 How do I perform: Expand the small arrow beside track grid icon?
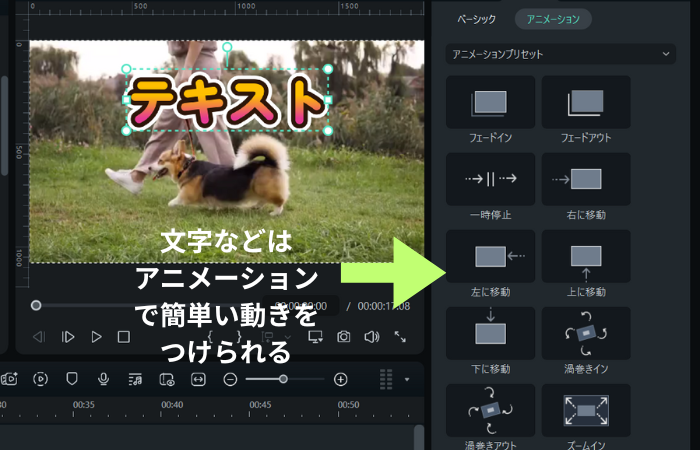407,379
